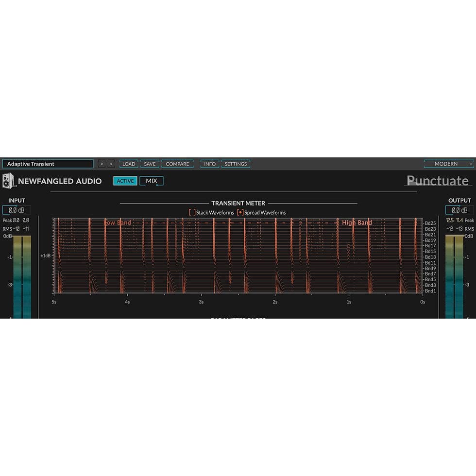Image resolution: width=476 pixels, height=476 pixels.
Task: Open the Adaptive Transient preset selector
Action: click(48, 164)
